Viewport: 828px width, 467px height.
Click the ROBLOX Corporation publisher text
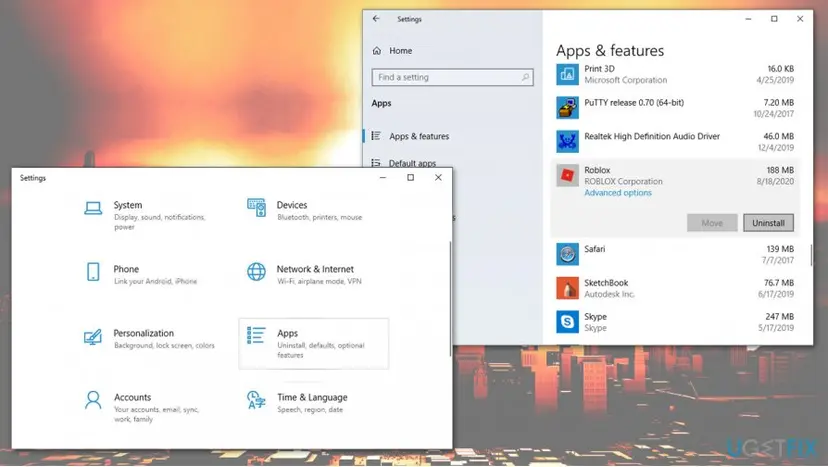pos(623,181)
